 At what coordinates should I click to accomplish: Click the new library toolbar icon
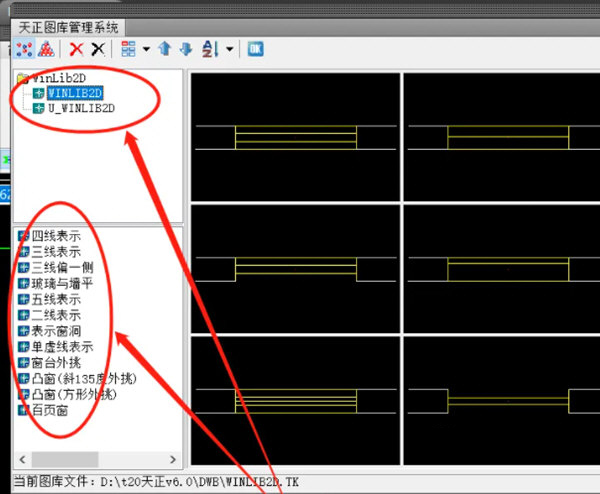(x=24, y=49)
